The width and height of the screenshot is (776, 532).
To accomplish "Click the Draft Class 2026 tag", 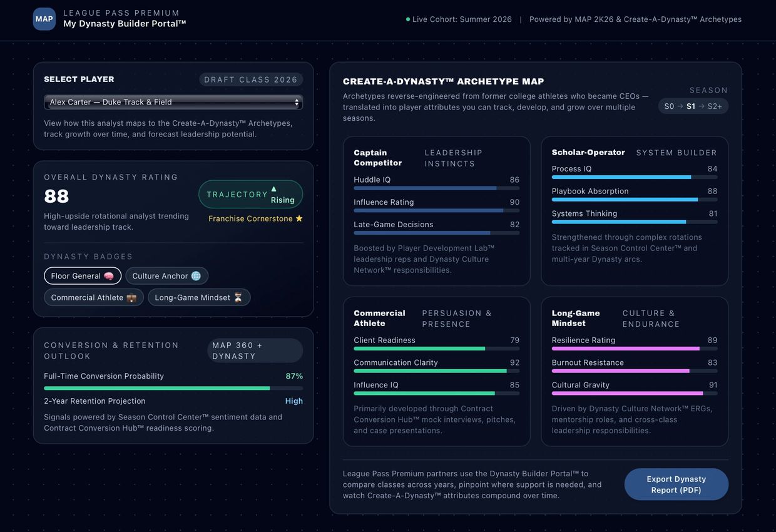I will tap(251, 79).
